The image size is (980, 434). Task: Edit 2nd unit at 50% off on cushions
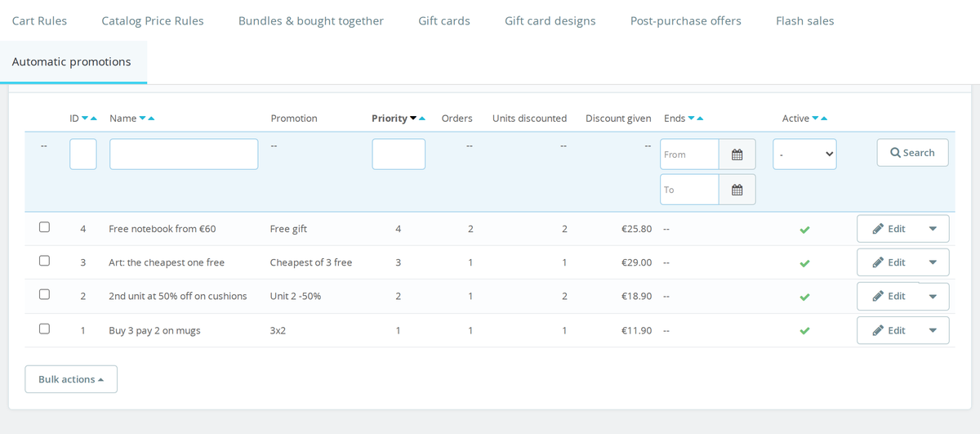tap(888, 297)
